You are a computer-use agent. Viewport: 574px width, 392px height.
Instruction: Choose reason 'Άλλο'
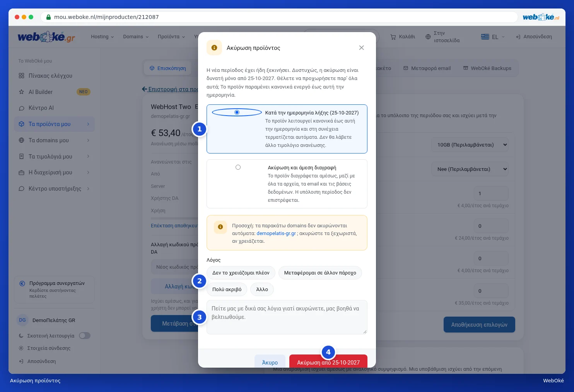click(x=262, y=290)
